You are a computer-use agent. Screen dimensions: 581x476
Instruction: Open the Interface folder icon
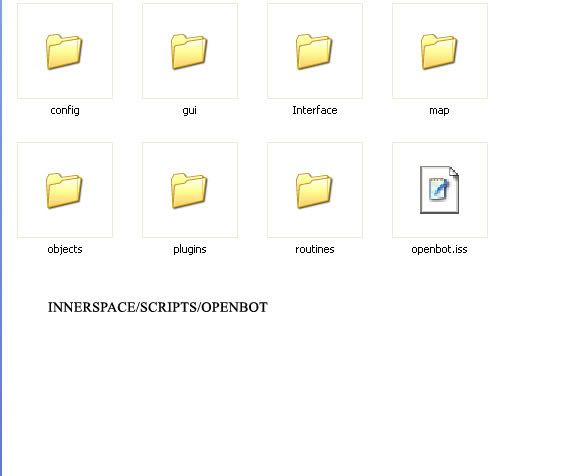coord(314,51)
